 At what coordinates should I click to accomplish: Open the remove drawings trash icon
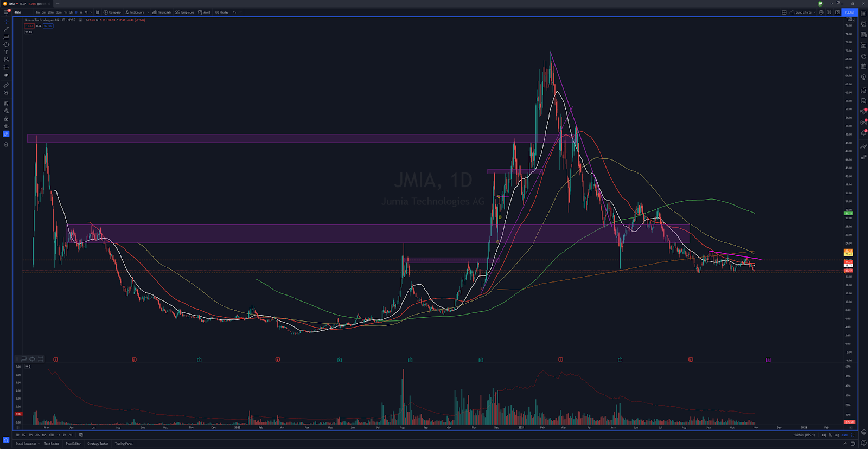[x=6, y=144]
